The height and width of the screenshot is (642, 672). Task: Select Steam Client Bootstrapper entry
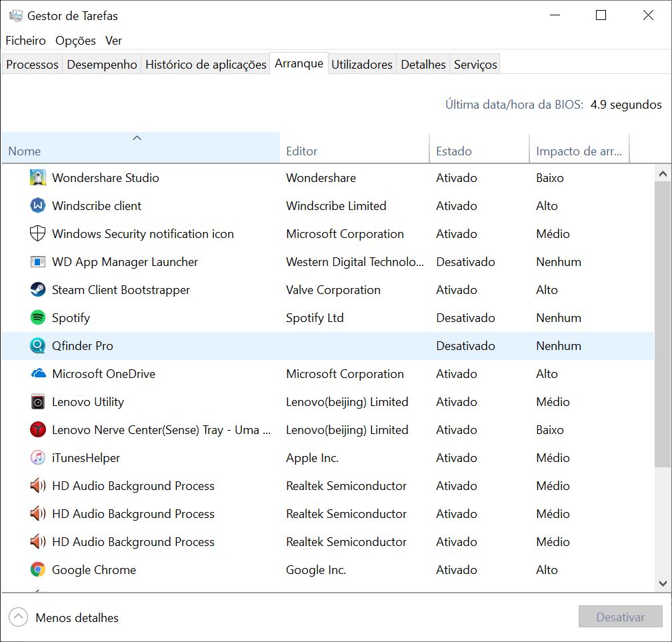[121, 290]
